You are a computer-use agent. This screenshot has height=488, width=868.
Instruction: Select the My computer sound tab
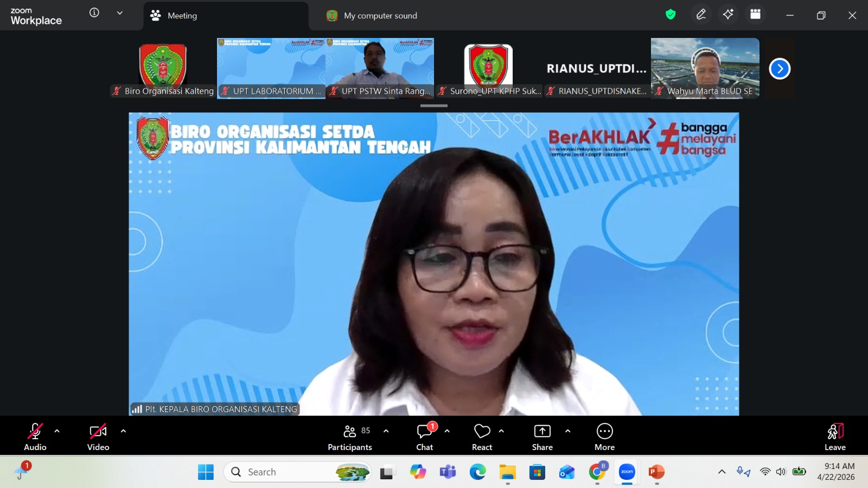(x=380, y=16)
